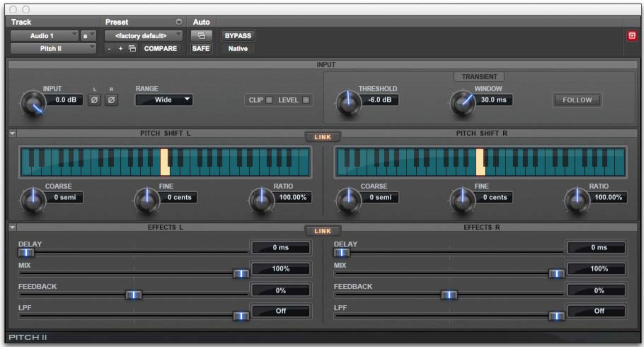
Task: Click the THRESHOLD knob
Action: coord(348,103)
